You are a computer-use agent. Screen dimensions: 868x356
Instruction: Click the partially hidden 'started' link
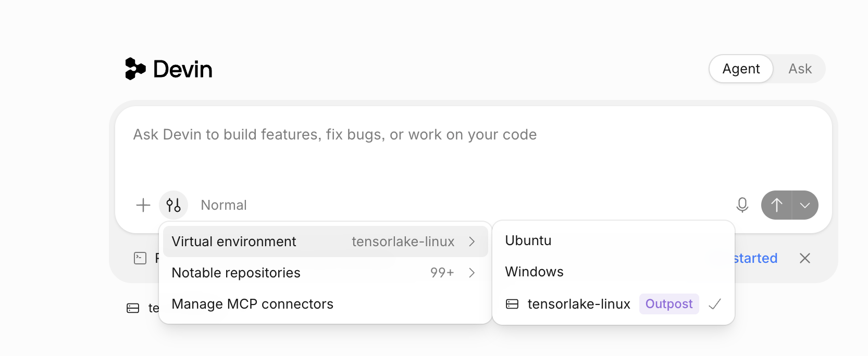point(755,258)
